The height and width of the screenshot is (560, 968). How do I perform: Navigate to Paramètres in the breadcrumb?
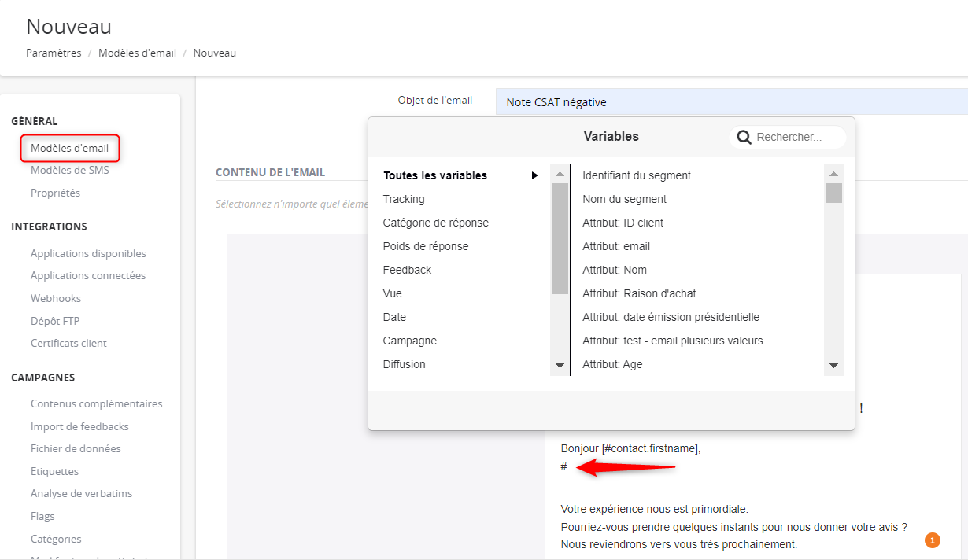tap(54, 53)
